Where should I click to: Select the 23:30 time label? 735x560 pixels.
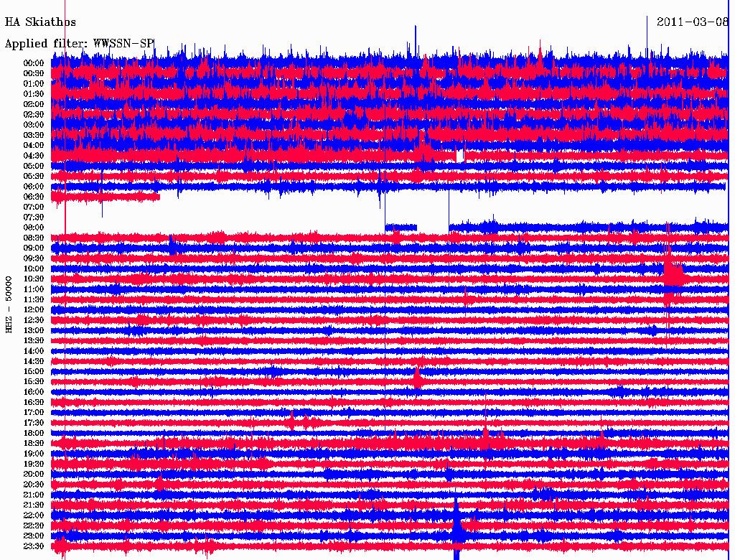click(x=34, y=546)
